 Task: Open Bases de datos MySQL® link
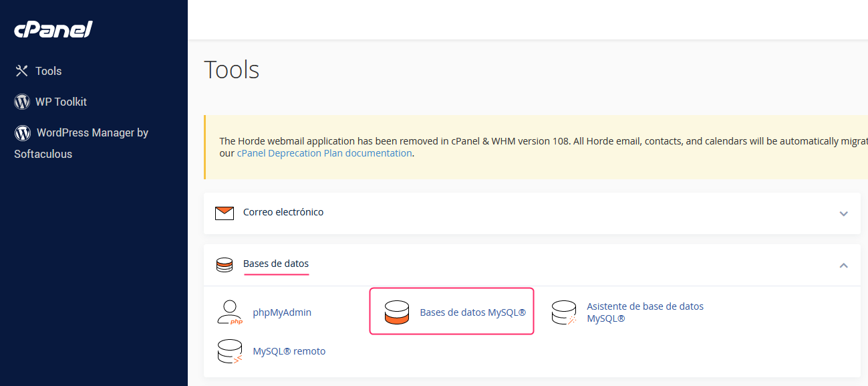tap(473, 312)
